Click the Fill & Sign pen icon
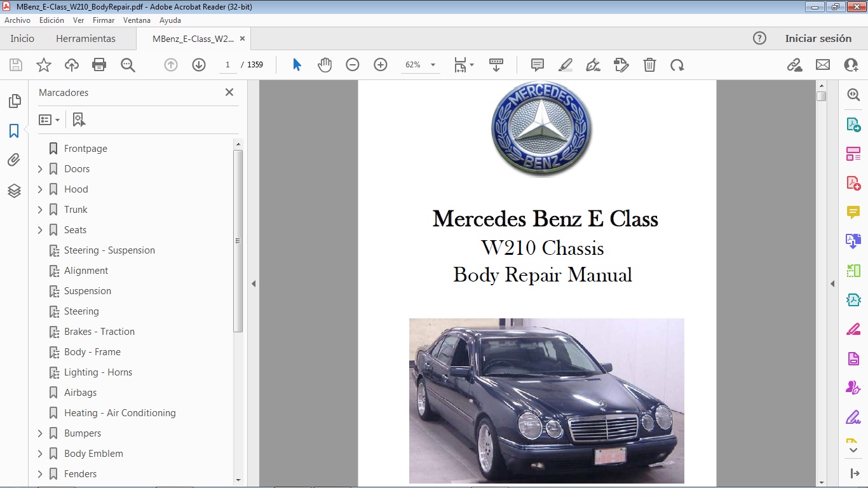This screenshot has width=868, height=488. pyautogui.click(x=593, y=64)
